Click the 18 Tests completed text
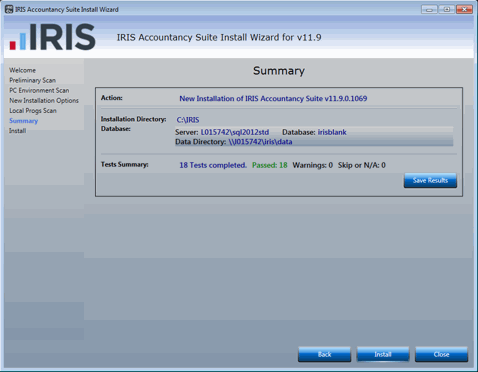This screenshot has width=478, height=372. coord(213,165)
